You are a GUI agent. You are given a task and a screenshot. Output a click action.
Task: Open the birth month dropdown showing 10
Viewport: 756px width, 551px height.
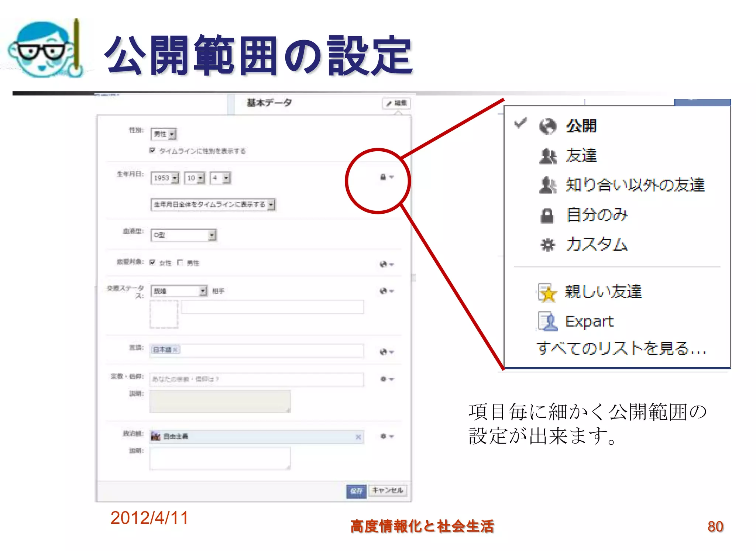click(x=195, y=178)
